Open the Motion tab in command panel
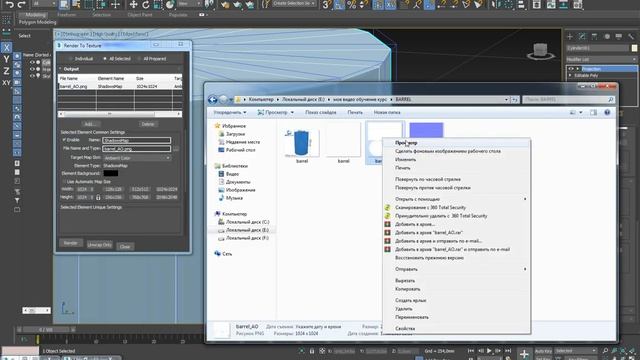The width and height of the screenshot is (640, 360). pos(607,36)
